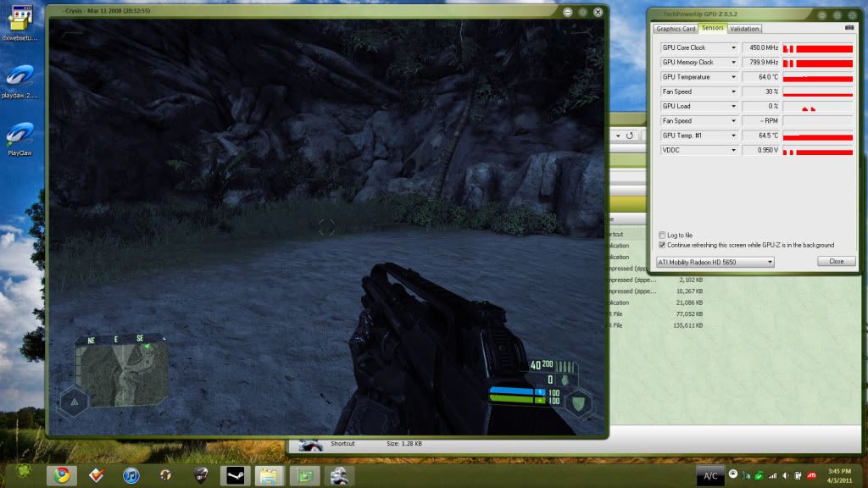Open the GPU Memory Clock sensor dropdown
The width and height of the screenshot is (868, 488).
[x=733, y=63]
